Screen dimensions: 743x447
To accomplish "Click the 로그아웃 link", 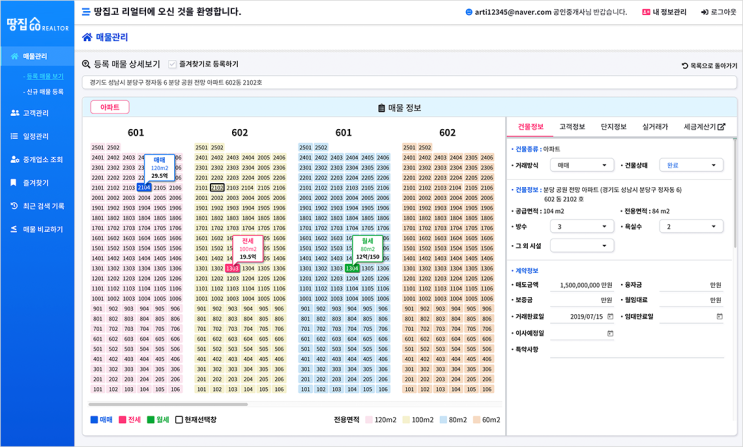I will pos(723,12).
